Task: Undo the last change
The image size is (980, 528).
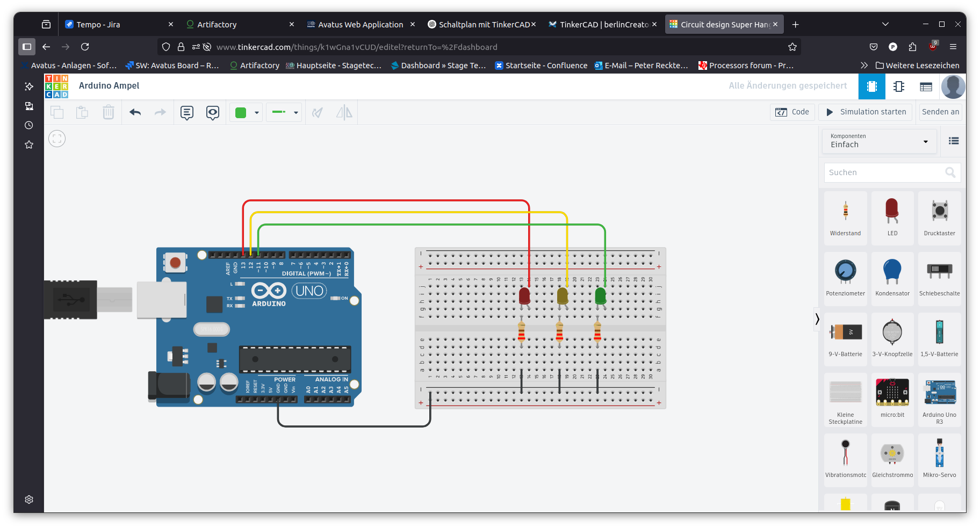Action: (x=135, y=112)
